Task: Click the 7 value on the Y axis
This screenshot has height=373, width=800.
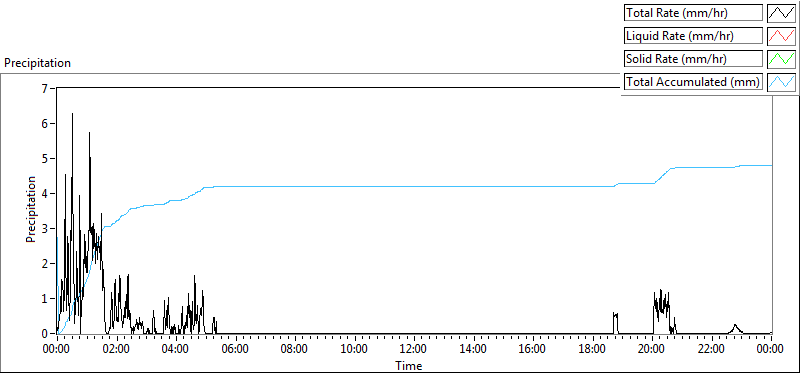Action: pos(44,88)
